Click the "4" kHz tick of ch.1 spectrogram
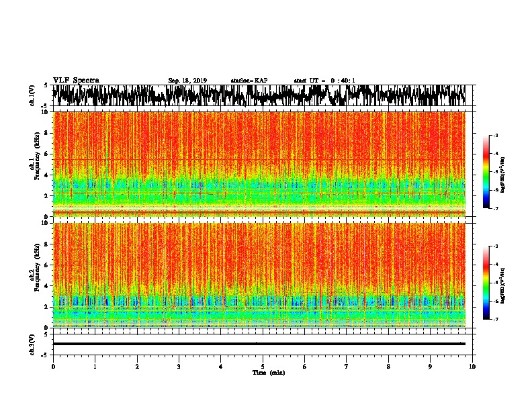The width and height of the screenshot is (532, 411). tap(46, 175)
